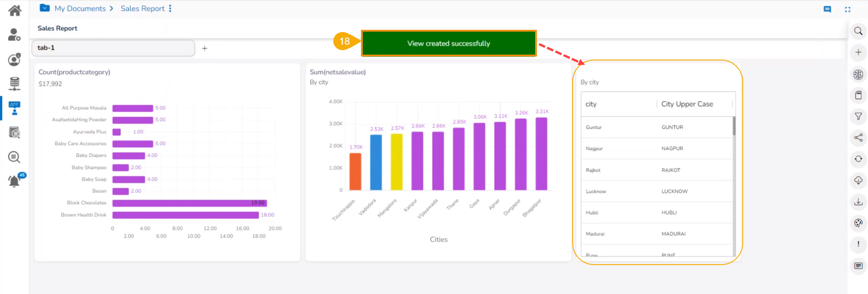Click the cloud download icon
868x294 pixels.
(858, 181)
